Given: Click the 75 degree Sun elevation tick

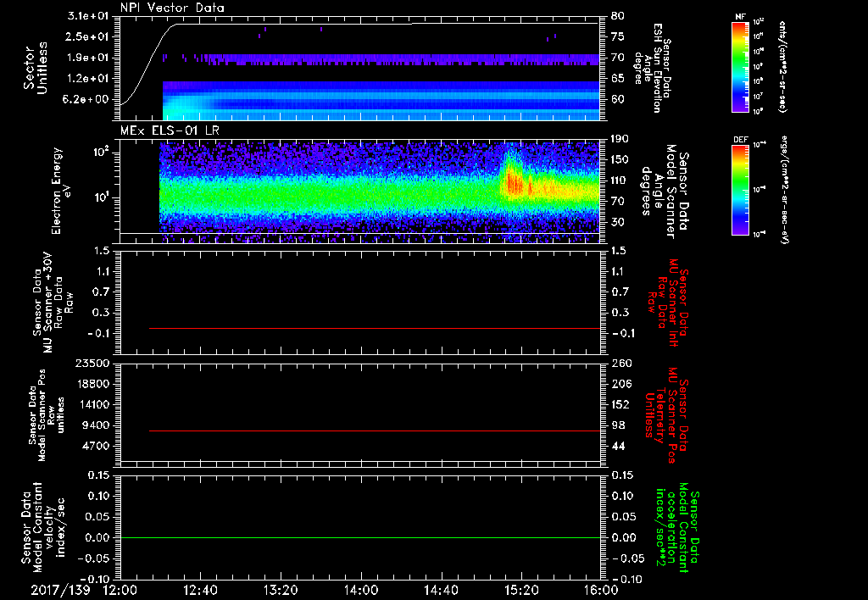Looking at the screenshot, I should [618, 36].
